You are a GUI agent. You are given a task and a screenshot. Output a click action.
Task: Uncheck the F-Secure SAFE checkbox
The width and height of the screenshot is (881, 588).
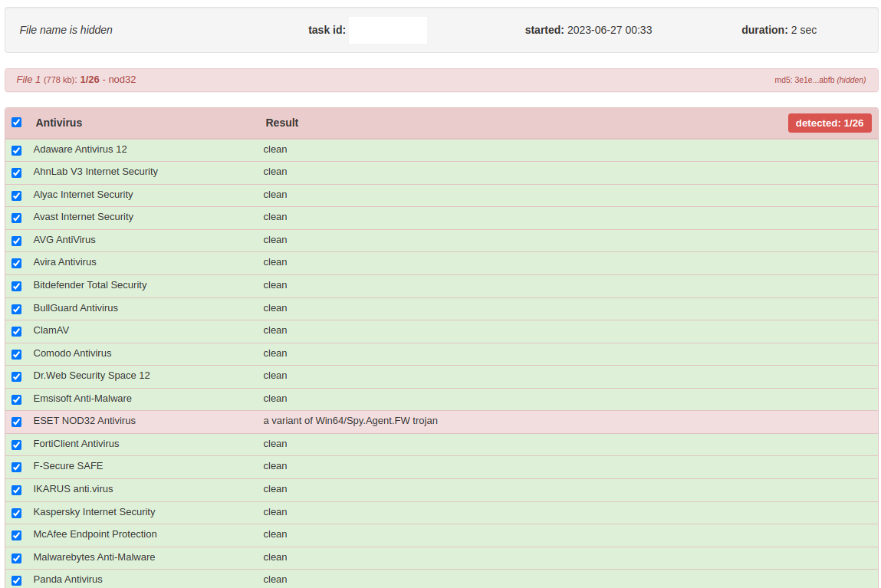(x=17, y=467)
